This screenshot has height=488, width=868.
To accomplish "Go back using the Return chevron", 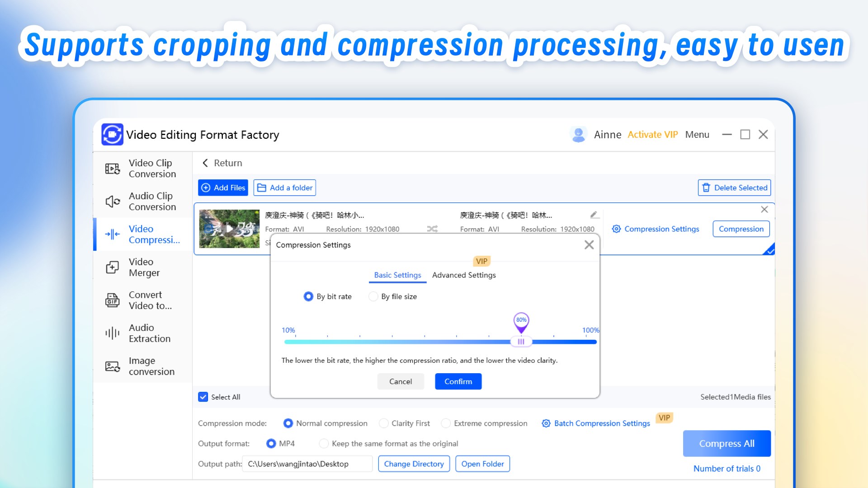I will point(206,163).
